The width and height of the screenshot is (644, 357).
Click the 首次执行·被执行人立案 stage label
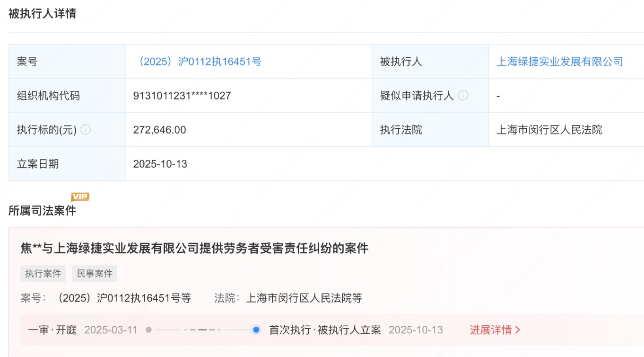coord(325,330)
